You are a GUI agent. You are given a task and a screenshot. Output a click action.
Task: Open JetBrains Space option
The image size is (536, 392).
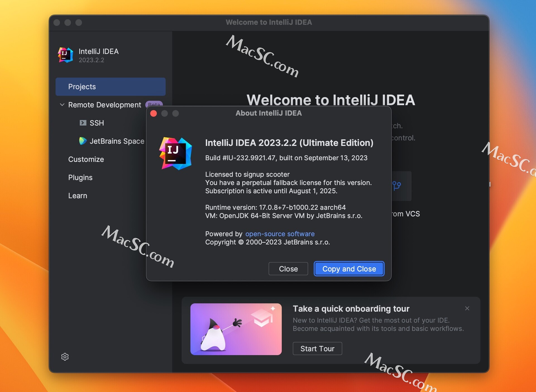point(117,141)
